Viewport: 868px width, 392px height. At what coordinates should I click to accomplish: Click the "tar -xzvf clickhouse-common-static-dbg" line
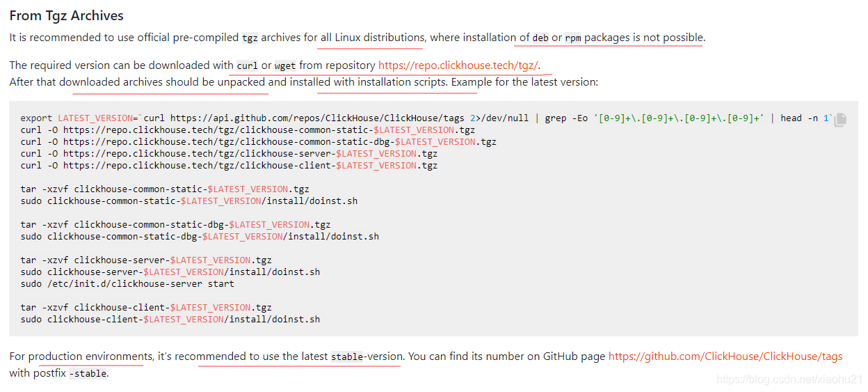tap(175, 225)
